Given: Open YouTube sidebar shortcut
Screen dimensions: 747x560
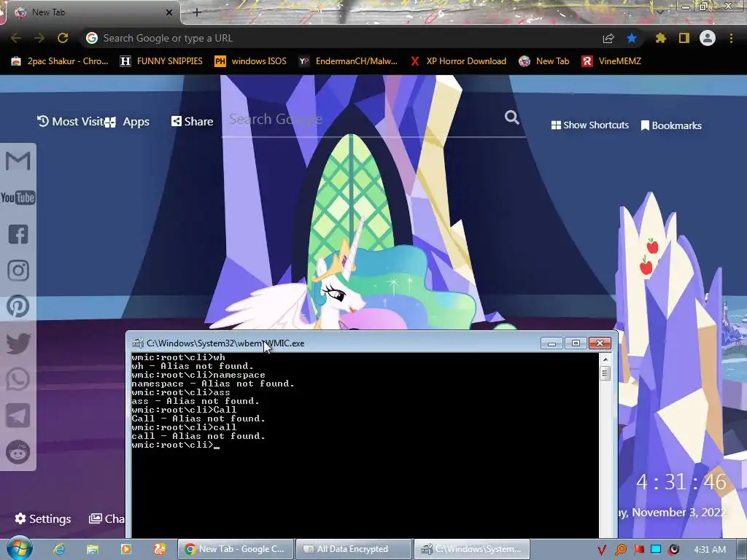Looking at the screenshot, I should tap(18, 198).
